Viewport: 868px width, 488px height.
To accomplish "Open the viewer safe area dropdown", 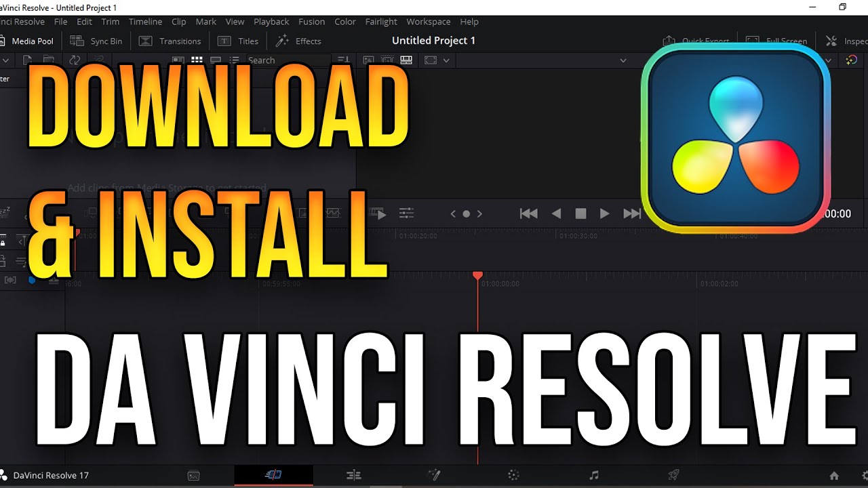I will (x=446, y=60).
